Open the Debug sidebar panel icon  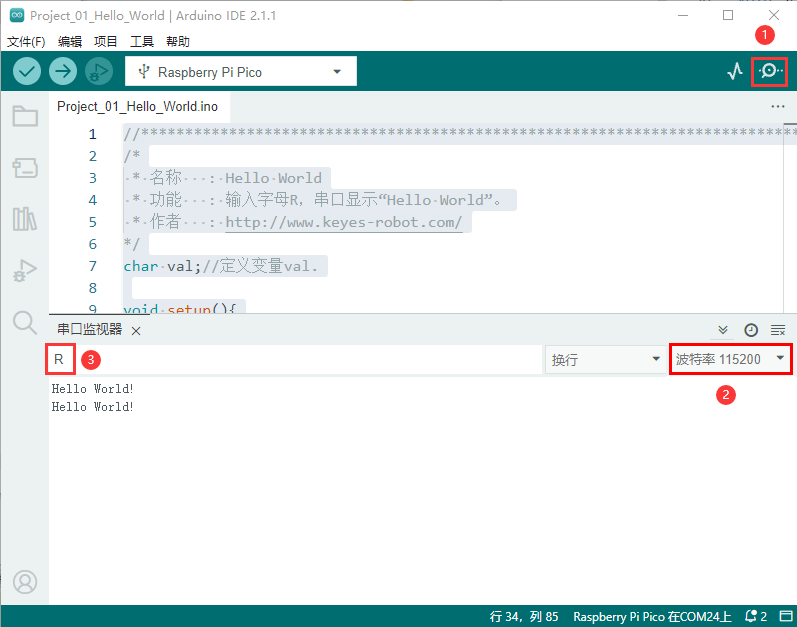(x=25, y=270)
